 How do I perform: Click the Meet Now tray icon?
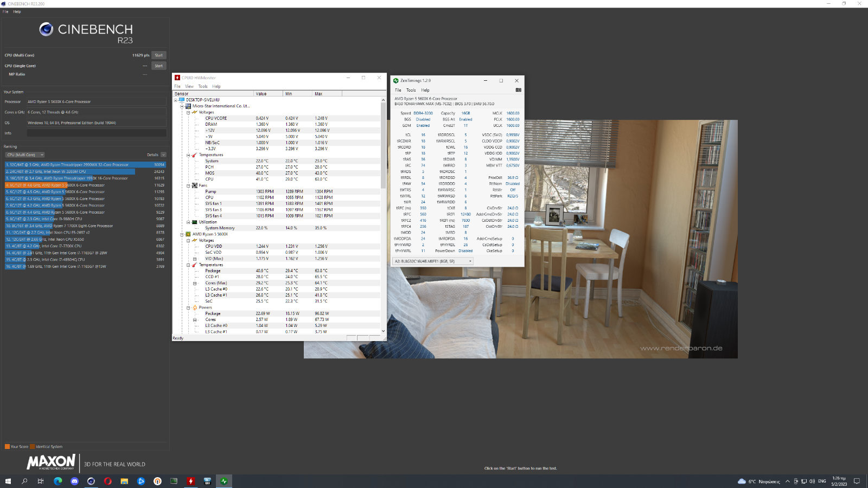pyautogui.click(x=796, y=481)
